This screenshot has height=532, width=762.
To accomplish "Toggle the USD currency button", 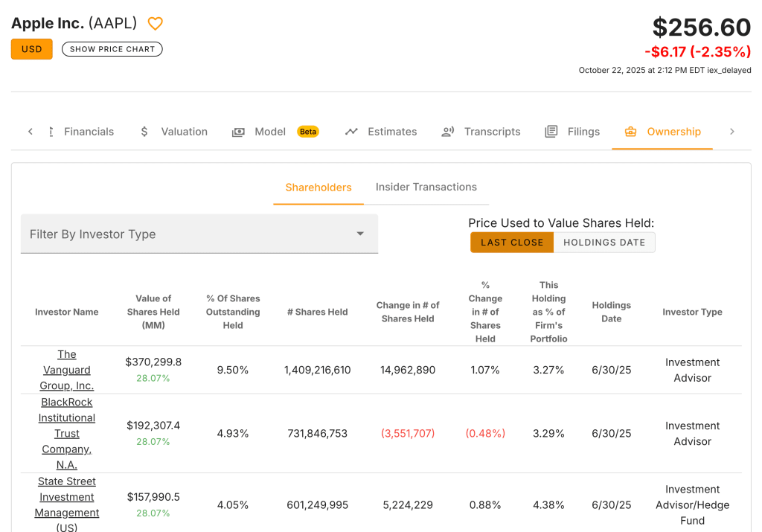I will [x=31, y=49].
